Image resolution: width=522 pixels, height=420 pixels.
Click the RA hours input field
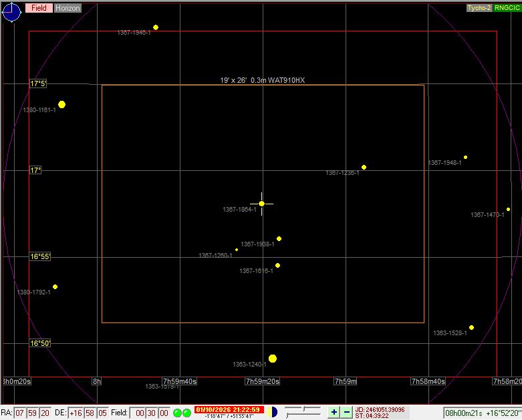coord(20,413)
